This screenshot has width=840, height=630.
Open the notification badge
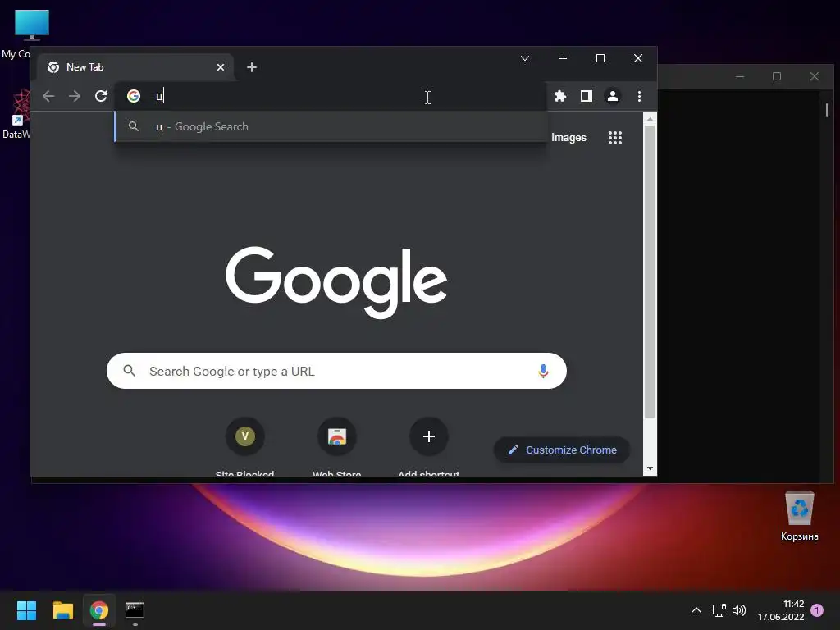(817, 610)
